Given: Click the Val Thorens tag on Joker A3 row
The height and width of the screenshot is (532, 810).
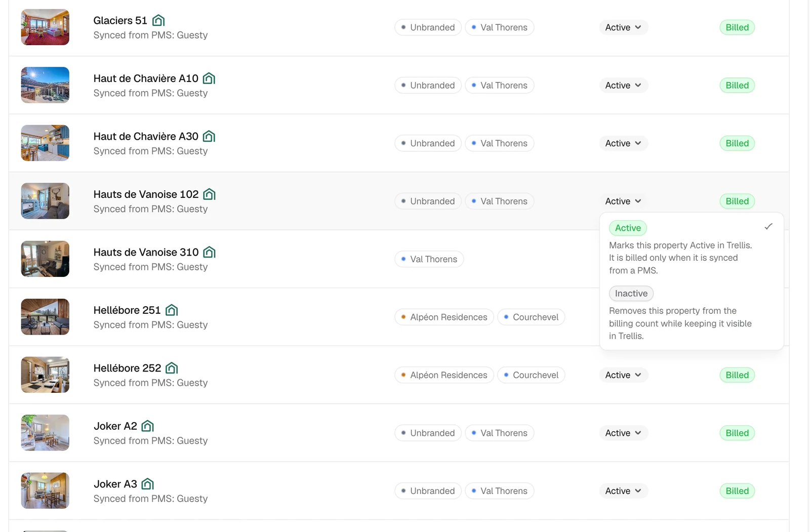Looking at the screenshot, I should (x=499, y=491).
